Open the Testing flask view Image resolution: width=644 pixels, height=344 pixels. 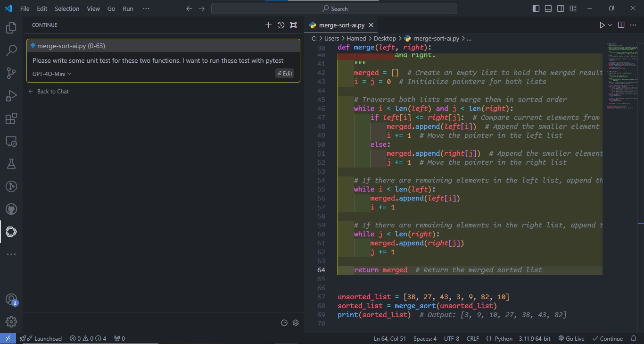click(11, 164)
